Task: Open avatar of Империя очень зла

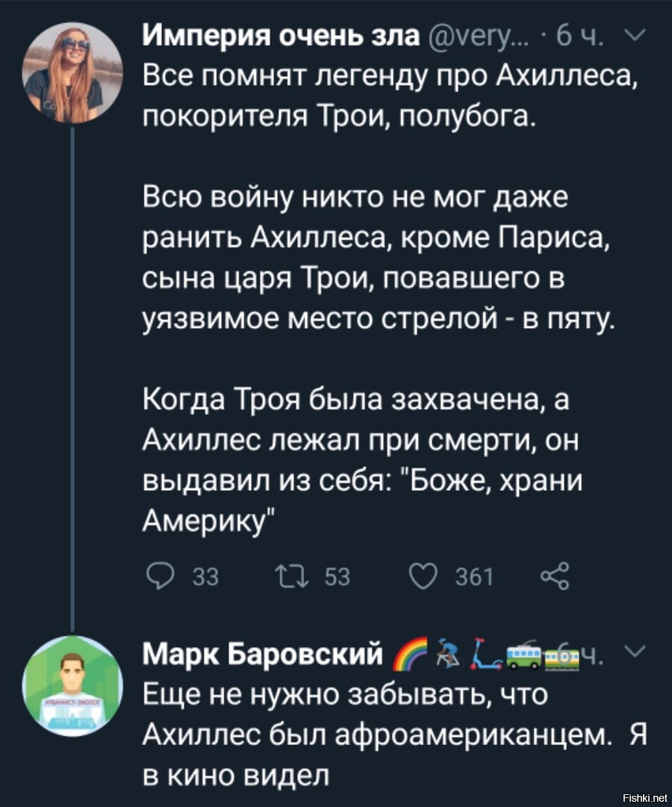Action: point(72,72)
